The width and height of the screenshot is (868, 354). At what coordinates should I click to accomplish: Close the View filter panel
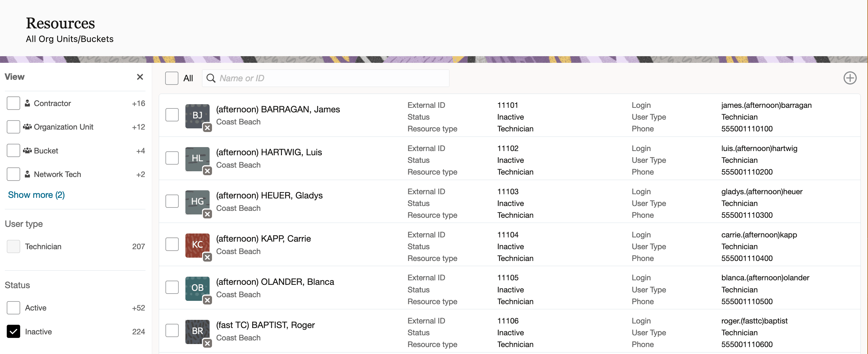click(140, 77)
